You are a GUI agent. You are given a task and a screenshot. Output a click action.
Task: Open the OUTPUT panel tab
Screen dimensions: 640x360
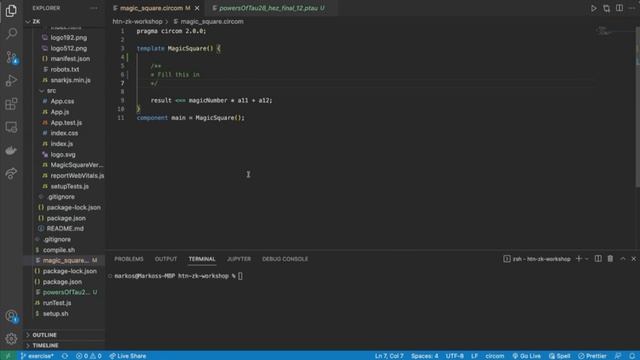(x=166, y=259)
